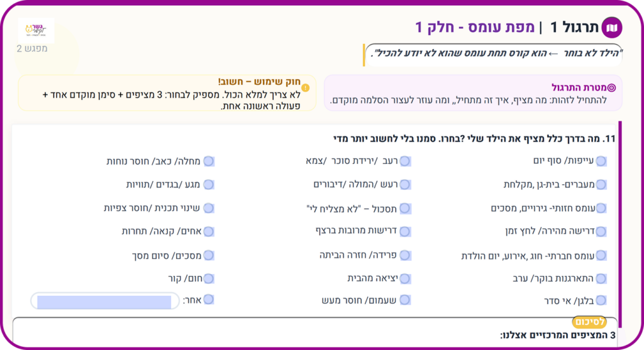This screenshot has width=644, height=350.
Task: Click the target icon beside מטרת התרגול
Action: (x=609, y=88)
